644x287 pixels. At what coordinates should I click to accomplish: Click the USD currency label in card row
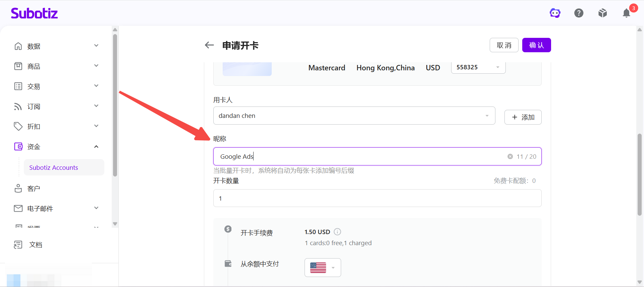[x=433, y=68]
